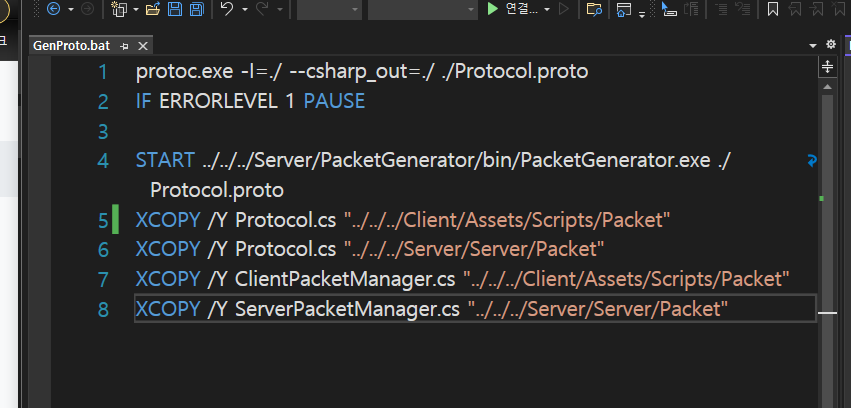851x408 pixels.
Task: Open the solution platform combo box
Action: 423,9
